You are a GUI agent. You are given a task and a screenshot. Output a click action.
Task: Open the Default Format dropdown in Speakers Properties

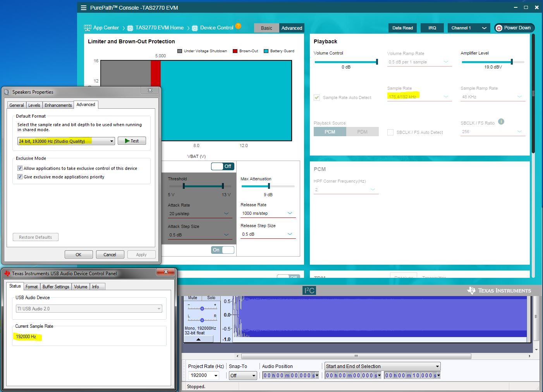[x=66, y=141]
